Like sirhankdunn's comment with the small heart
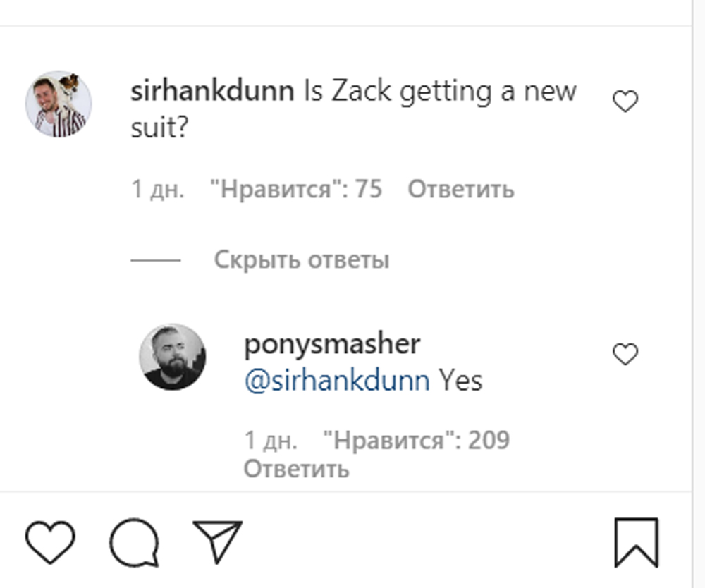This screenshot has width=705, height=588. (x=625, y=103)
